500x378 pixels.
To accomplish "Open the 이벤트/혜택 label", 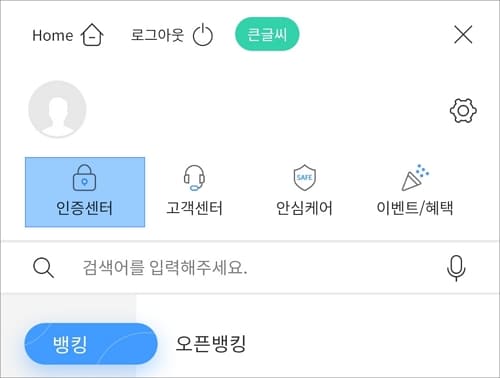I will pos(415,208).
